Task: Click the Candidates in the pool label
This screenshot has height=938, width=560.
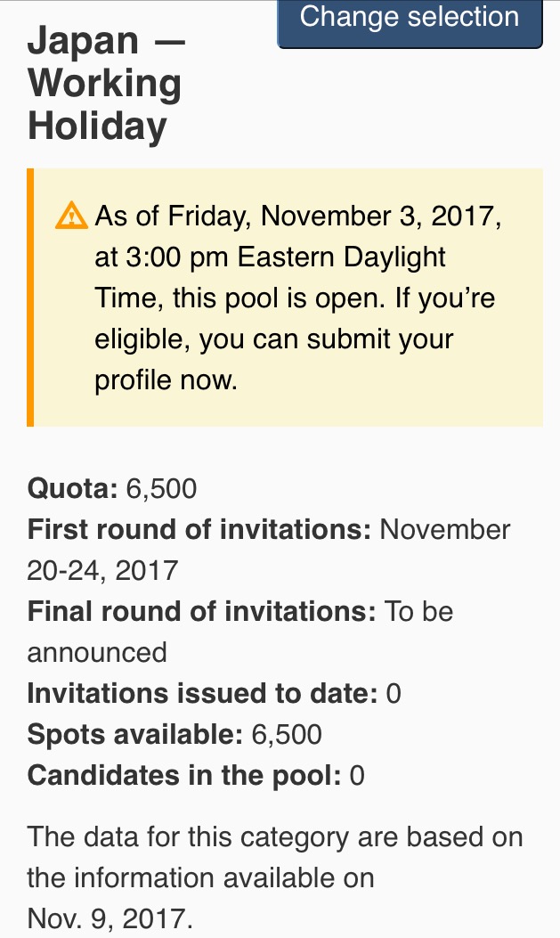Action: [184, 775]
